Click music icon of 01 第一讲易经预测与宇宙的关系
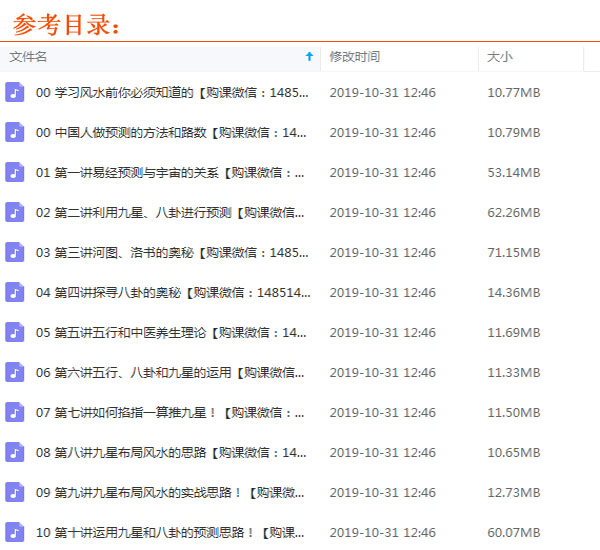The height and width of the screenshot is (550, 600). coord(14,172)
